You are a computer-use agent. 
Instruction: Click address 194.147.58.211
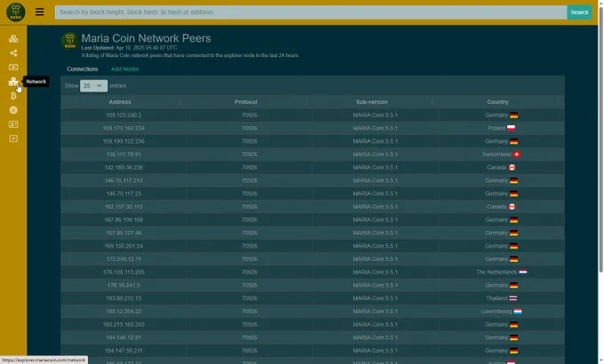(123, 351)
